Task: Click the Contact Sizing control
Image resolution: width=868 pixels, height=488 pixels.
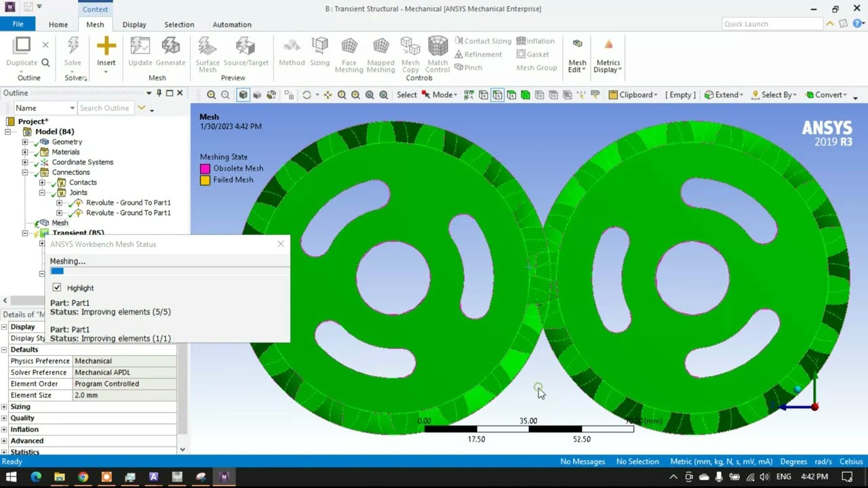Action: coord(483,41)
